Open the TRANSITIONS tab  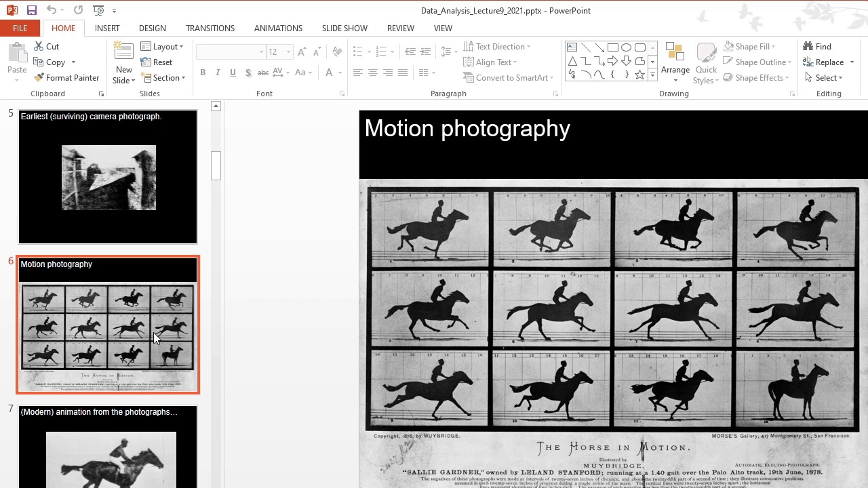[x=210, y=28]
